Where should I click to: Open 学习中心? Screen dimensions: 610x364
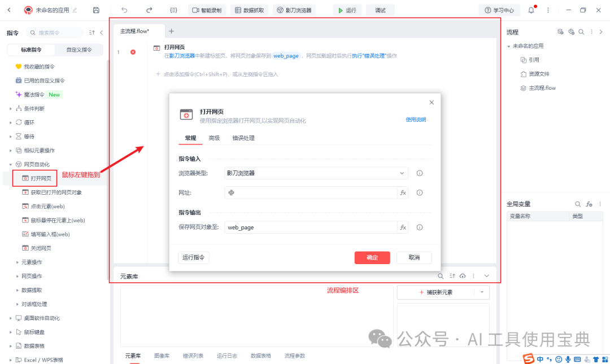499,10
